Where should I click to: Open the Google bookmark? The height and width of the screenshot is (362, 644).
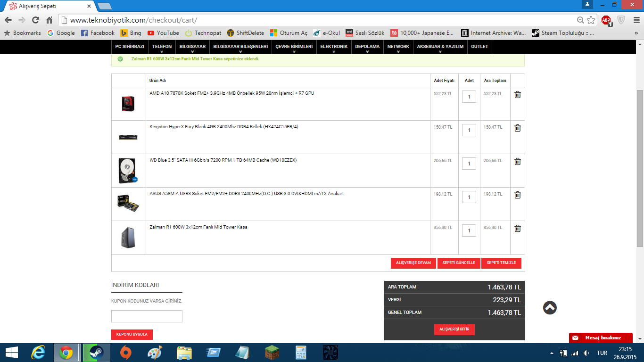click(x=61, y=33)
